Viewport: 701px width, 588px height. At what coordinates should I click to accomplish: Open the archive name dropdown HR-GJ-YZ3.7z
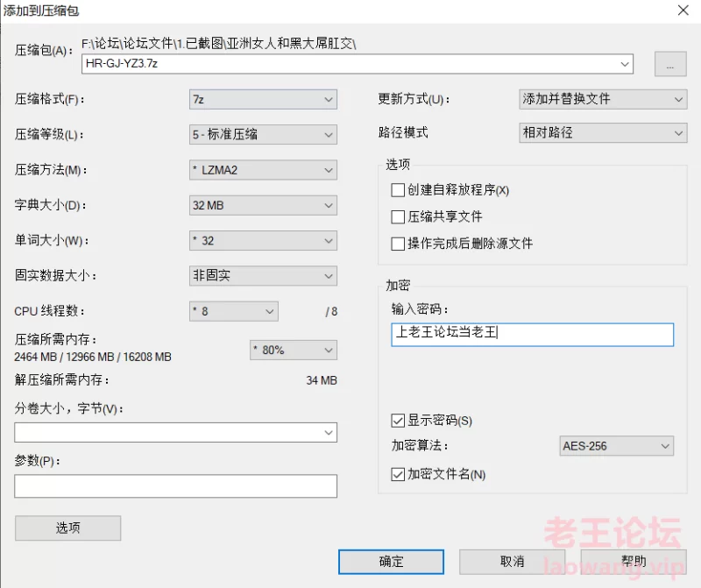(x=358, y=64)
